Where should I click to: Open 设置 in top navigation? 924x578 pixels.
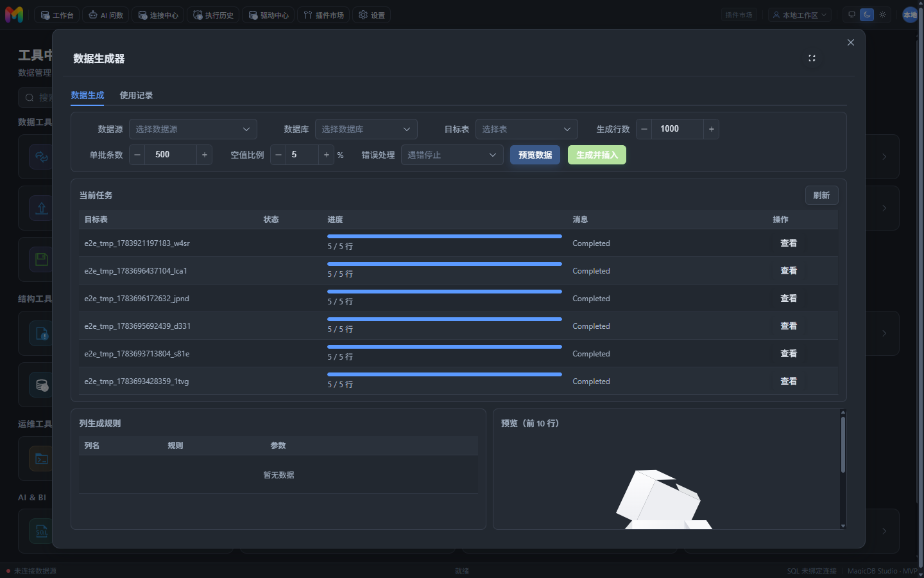click(372, 15)
